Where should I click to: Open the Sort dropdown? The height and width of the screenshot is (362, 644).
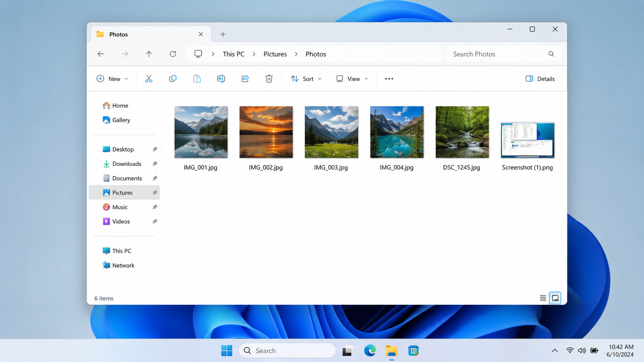tap(306, 78)
